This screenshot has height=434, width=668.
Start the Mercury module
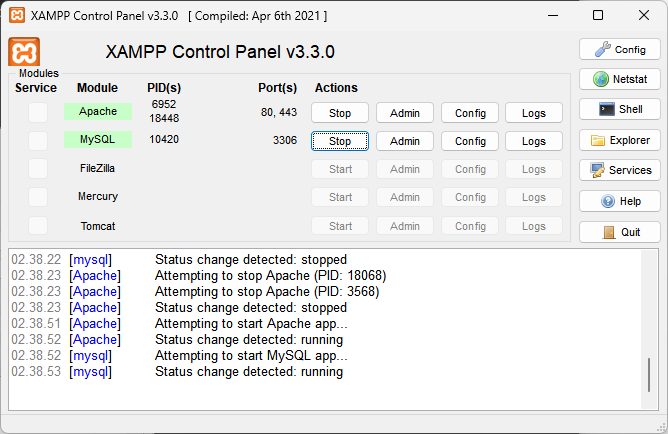340,197
